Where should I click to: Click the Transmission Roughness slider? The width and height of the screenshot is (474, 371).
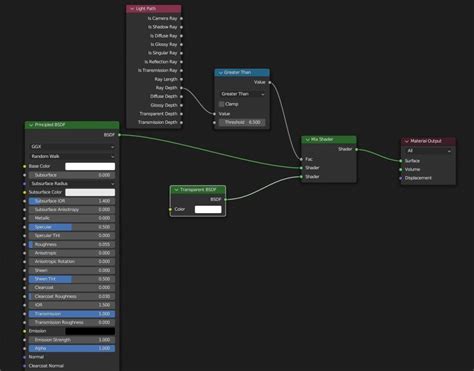[x=72, y=323]
